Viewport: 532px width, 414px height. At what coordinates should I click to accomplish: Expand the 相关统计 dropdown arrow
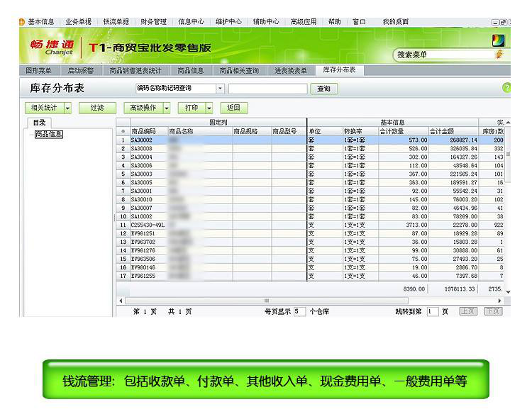tap(68, 108)
